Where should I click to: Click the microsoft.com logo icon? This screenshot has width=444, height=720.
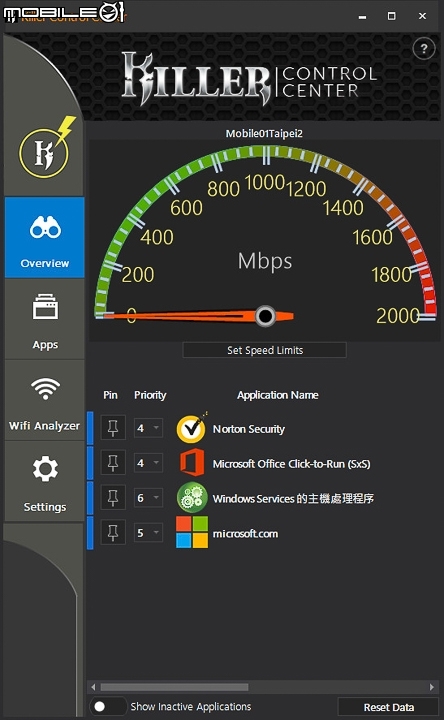coord(192,533)
